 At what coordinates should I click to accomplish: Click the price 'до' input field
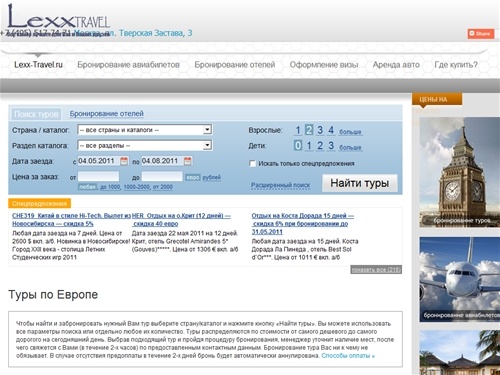(162, 177)
